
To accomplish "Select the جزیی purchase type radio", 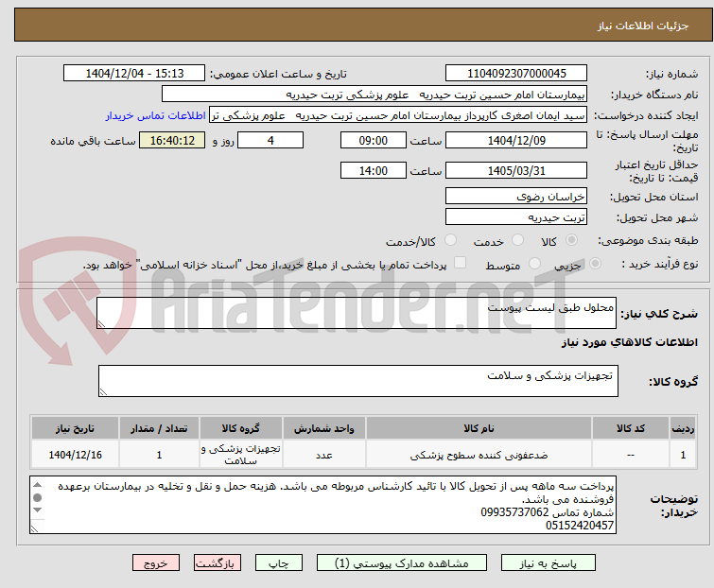I will 595,264.
